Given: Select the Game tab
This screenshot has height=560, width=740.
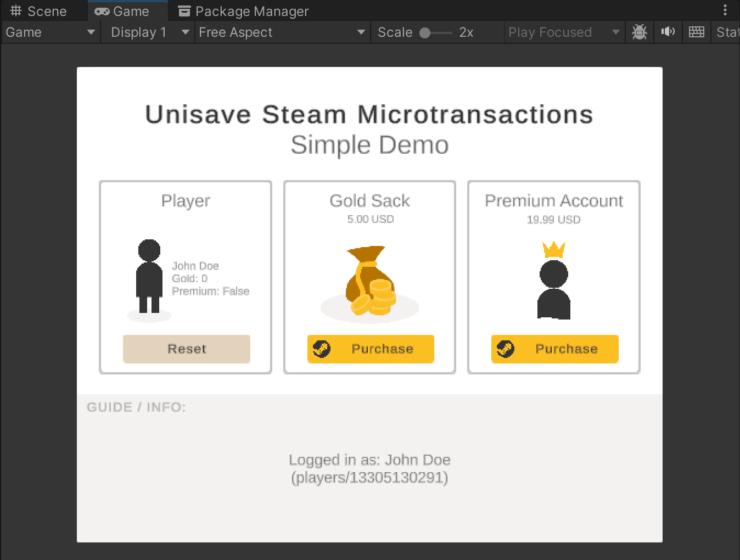Looking at the screenshot, I should [122, 11].
